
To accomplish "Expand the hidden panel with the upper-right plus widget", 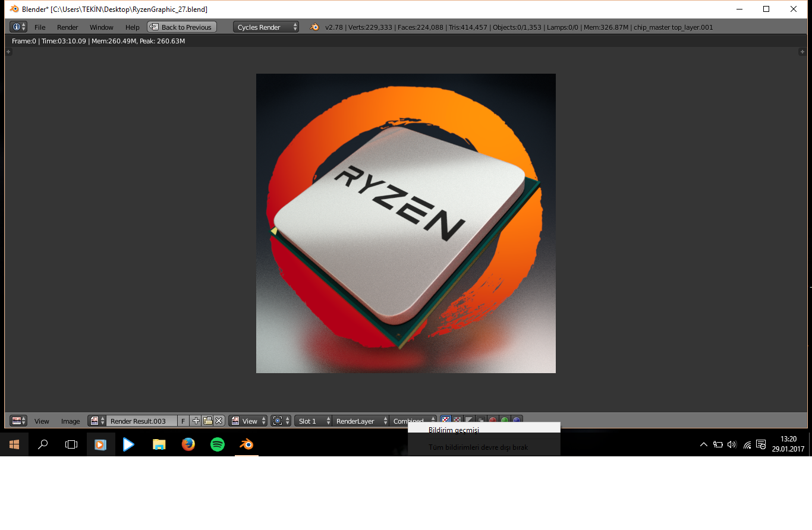I will (x=802, y=52).
